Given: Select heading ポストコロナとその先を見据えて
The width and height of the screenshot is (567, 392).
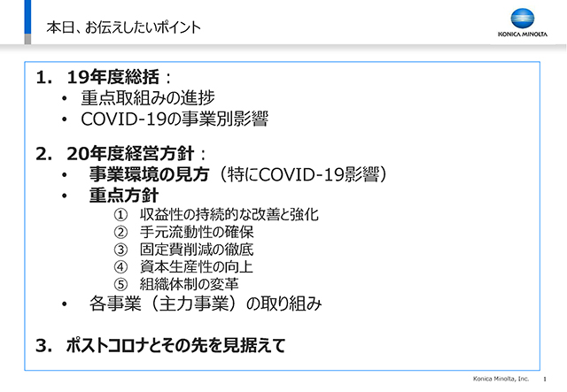Looking at the screenshot, I should point(175,345).
